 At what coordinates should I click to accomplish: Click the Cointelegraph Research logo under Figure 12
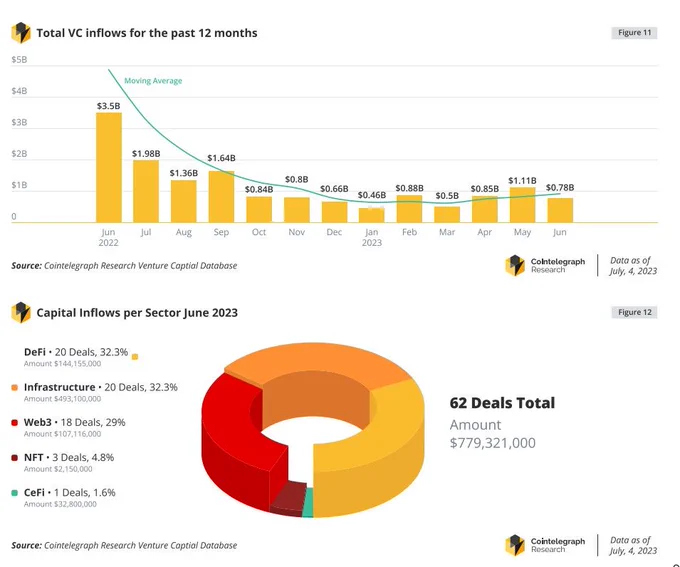(545, 545)
